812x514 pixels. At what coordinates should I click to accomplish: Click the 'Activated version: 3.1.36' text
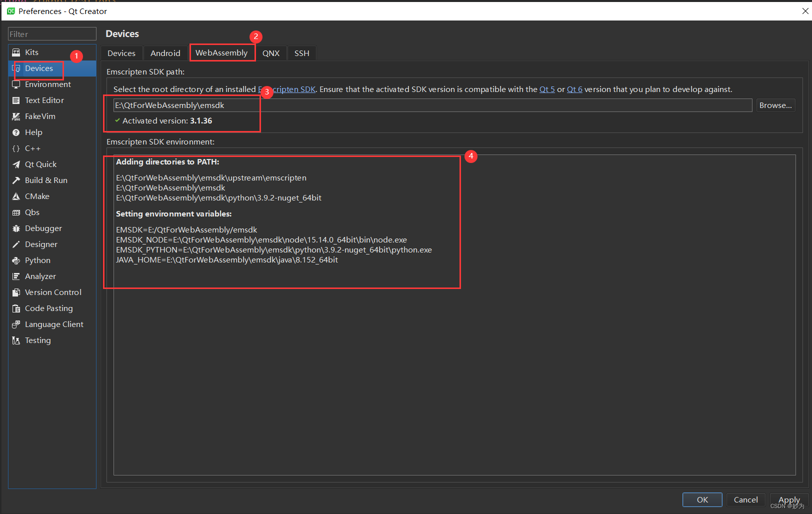[167, 121]
